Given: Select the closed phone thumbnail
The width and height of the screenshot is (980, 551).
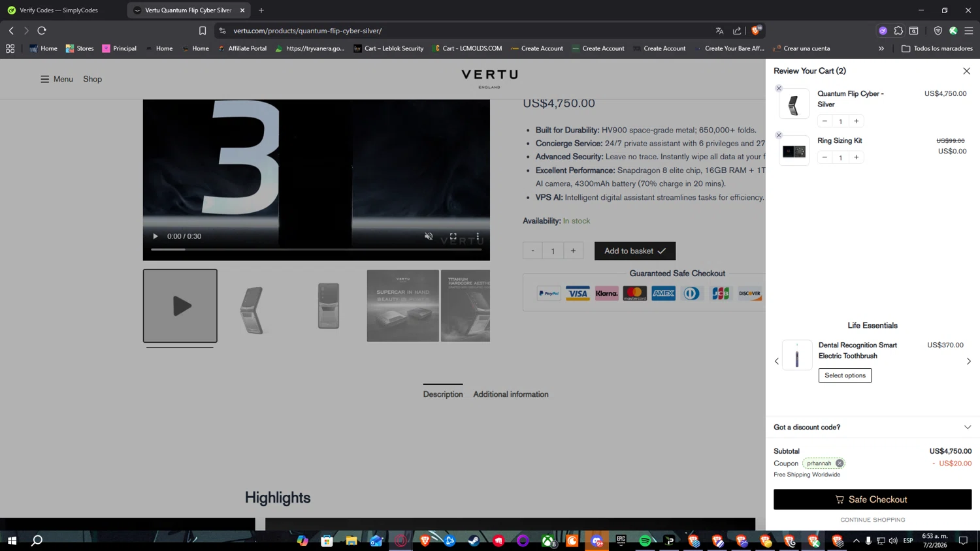Looking at the screenshot, I should coord(329,306).
